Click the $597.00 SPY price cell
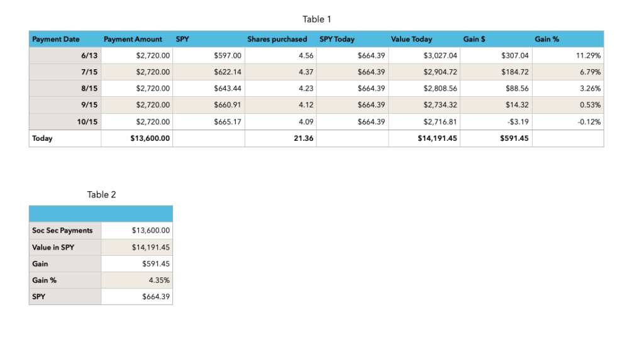 point(228,56)
